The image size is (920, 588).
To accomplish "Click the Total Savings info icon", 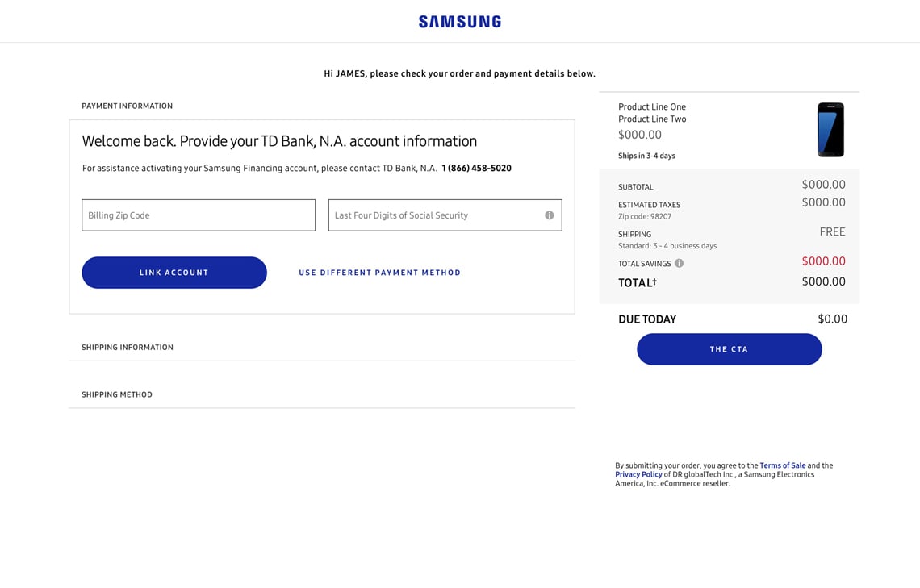I will pos(679,263).
